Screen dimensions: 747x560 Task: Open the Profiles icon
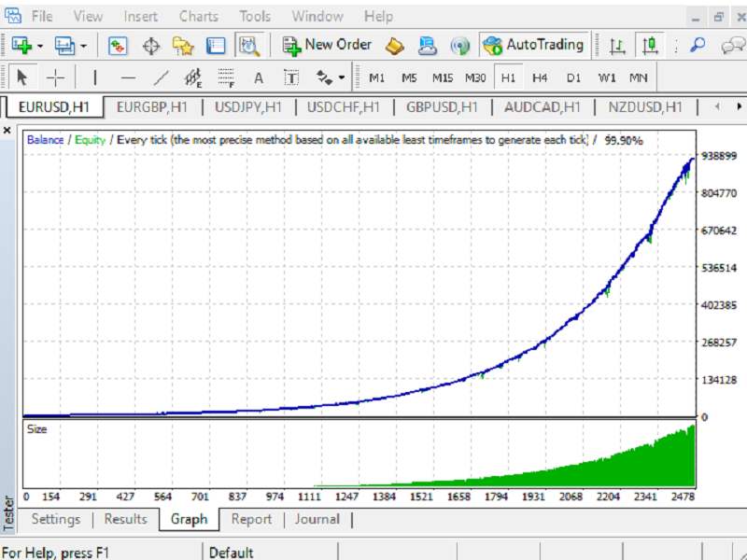pyautogui.click(x=64, y=46)
